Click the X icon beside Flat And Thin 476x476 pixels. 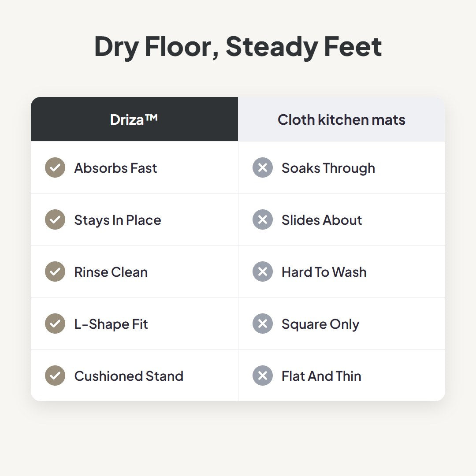[x=263, y=376]
